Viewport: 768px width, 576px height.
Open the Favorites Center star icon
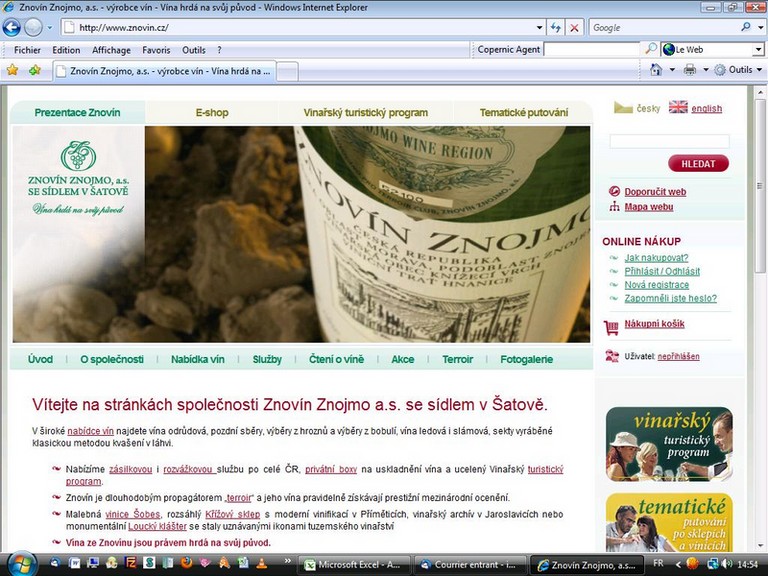(13, 70)
